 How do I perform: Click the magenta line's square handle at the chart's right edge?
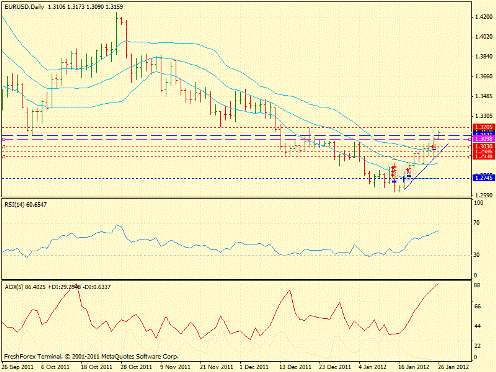pos(470,139)
